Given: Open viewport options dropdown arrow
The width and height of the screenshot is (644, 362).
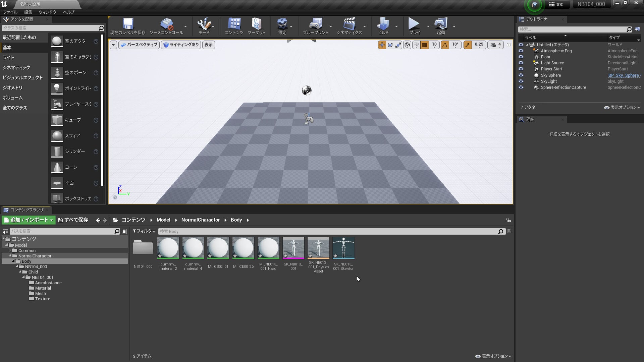Looking at the screenshot, I should coord(113,45).
